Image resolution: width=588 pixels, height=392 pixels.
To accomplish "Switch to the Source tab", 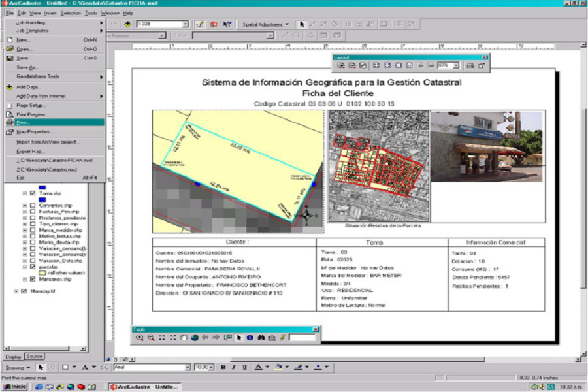I will 35,356.
